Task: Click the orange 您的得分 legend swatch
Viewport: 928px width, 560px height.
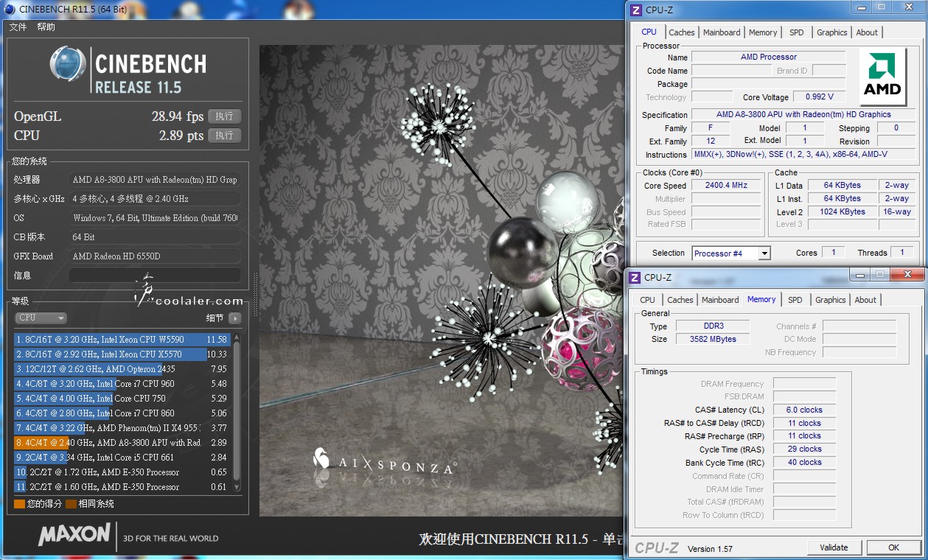Action: point(19,504)
